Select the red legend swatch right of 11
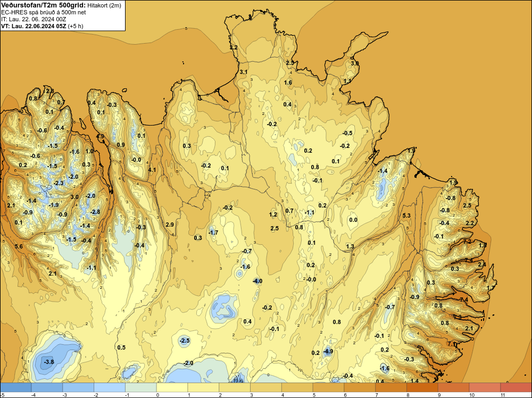 (x=516, y=387)
